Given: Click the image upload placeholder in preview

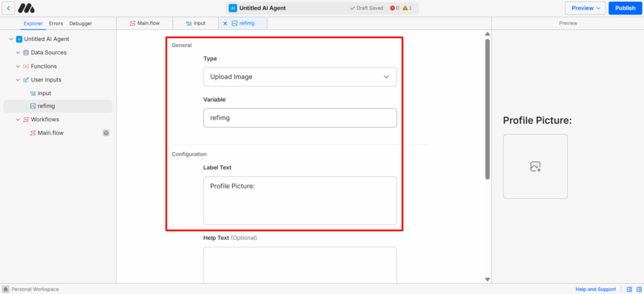Looking at the screenshot, I should coord(535,167).
